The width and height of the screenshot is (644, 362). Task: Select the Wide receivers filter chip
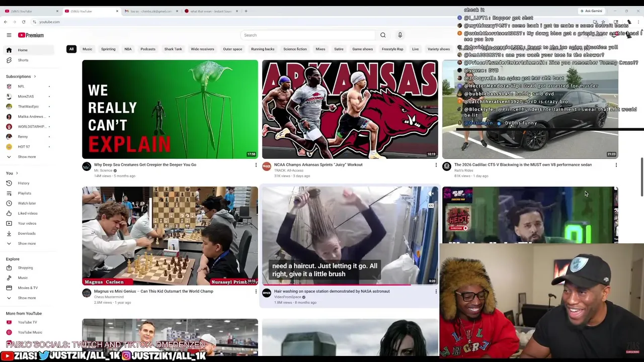(x=202, y=49)
